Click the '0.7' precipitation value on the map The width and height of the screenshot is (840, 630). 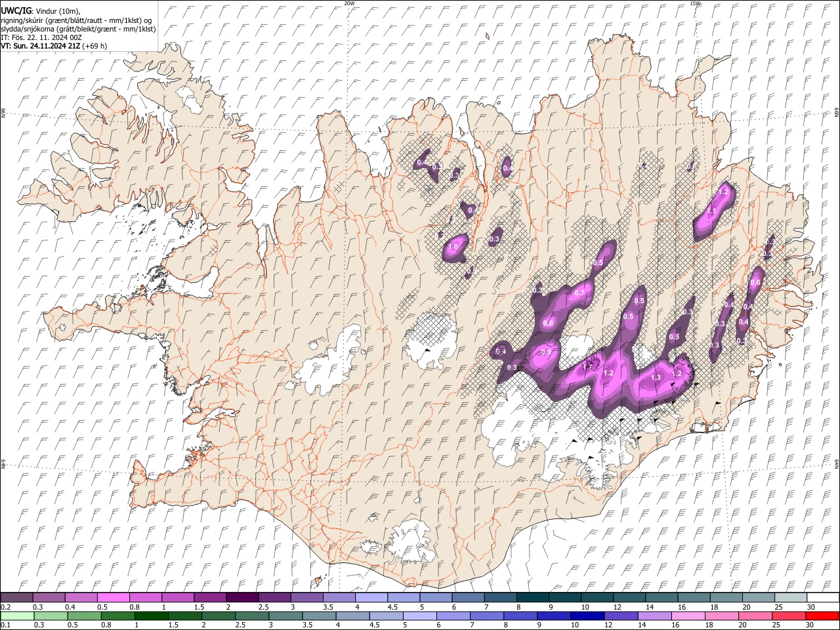click(579, 293)
